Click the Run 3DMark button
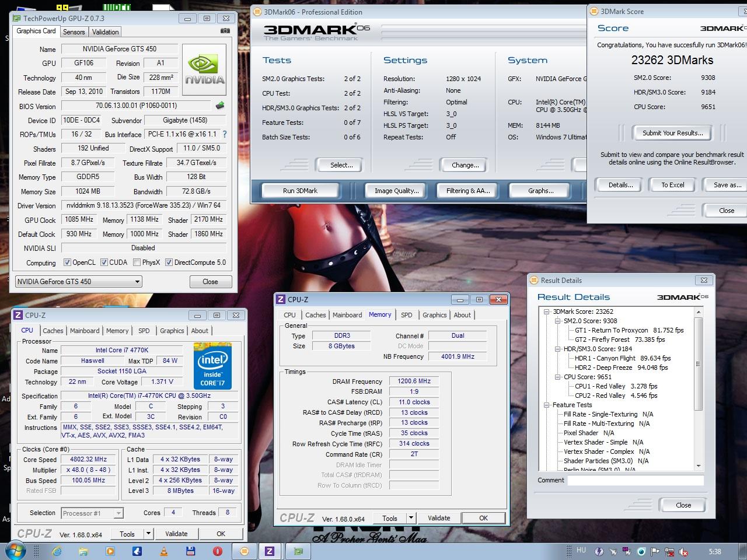The image size is (747, 560). tap(300, 191)
